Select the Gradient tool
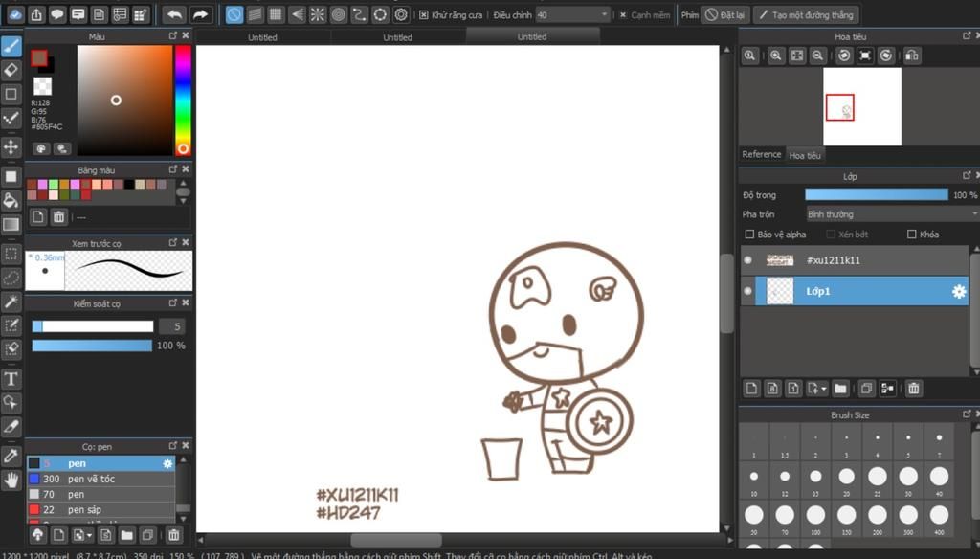 [x=11, y=224]
